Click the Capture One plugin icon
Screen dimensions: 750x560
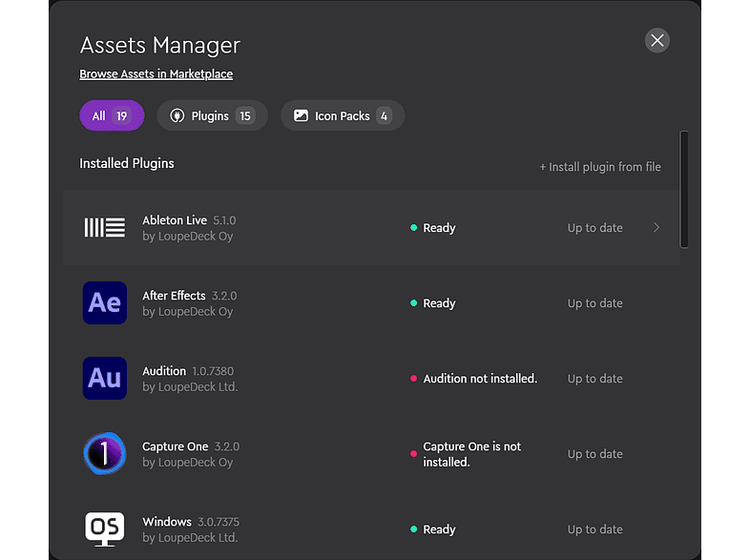click(x=105, y=453)
